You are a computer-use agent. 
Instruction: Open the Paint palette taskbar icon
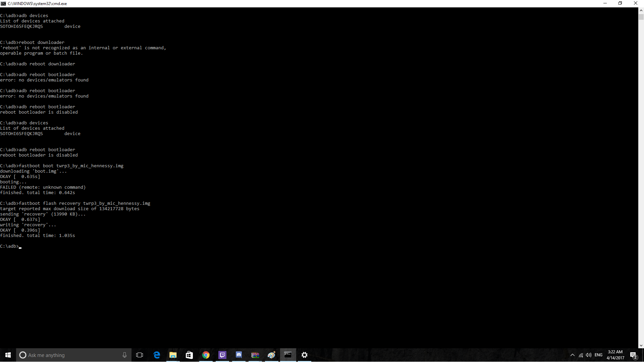point(271,355)
